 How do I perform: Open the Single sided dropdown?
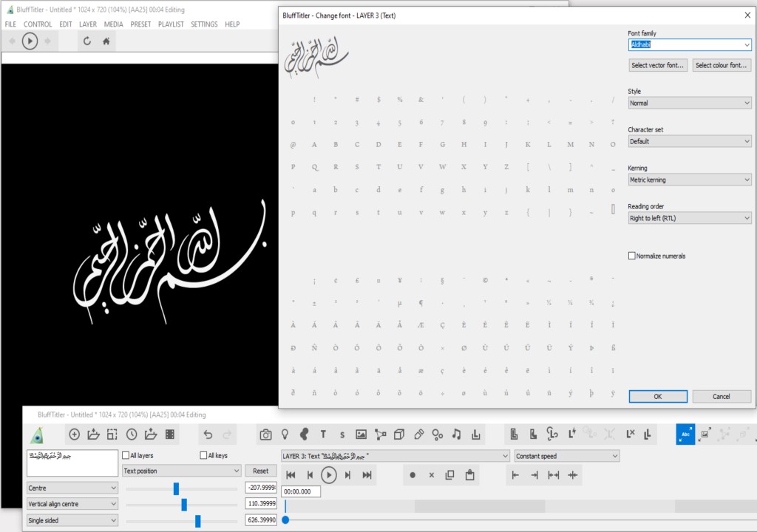(x=72, y=520)
